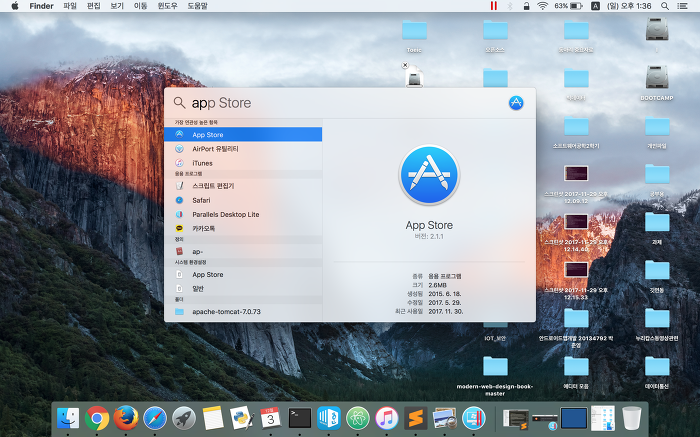Image resolution: width=700 pixels, height=437 pixels.
Task: Open the 이동 menu
Action: pos(140,6)
